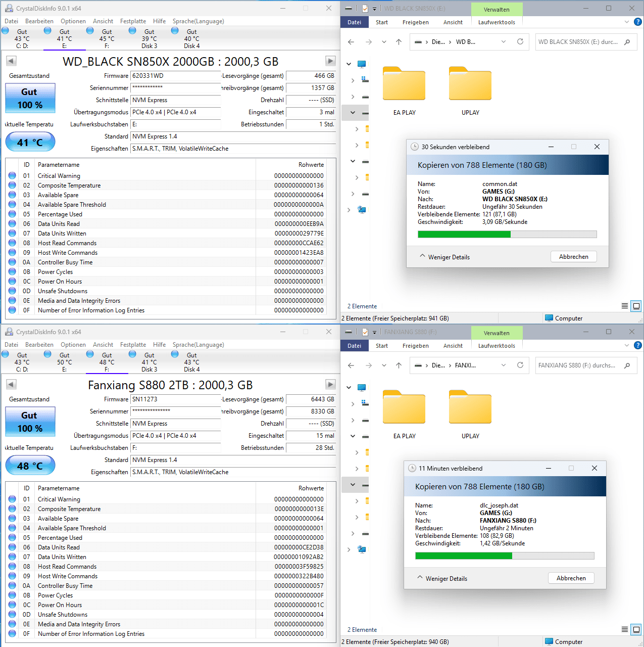Go to previous disk in WD_BLACK CrystalDiskInfo window

pos(11,61)
